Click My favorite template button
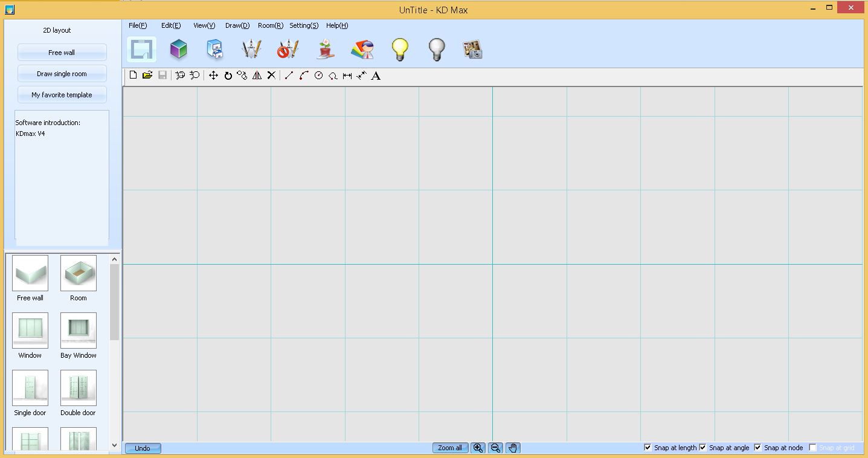This screenshot has width=868, height=458. [62, 95]
